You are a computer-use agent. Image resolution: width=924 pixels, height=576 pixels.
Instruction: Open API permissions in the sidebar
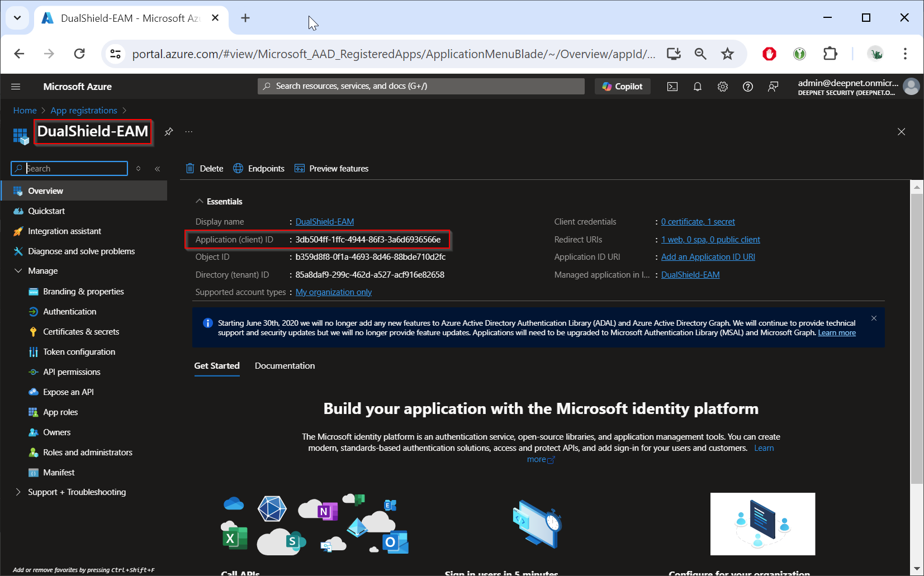(72, 372)
